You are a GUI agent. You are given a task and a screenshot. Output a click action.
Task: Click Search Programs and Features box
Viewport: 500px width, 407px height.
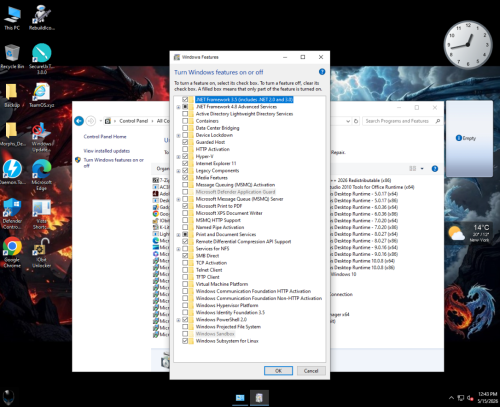click(403, 121)
